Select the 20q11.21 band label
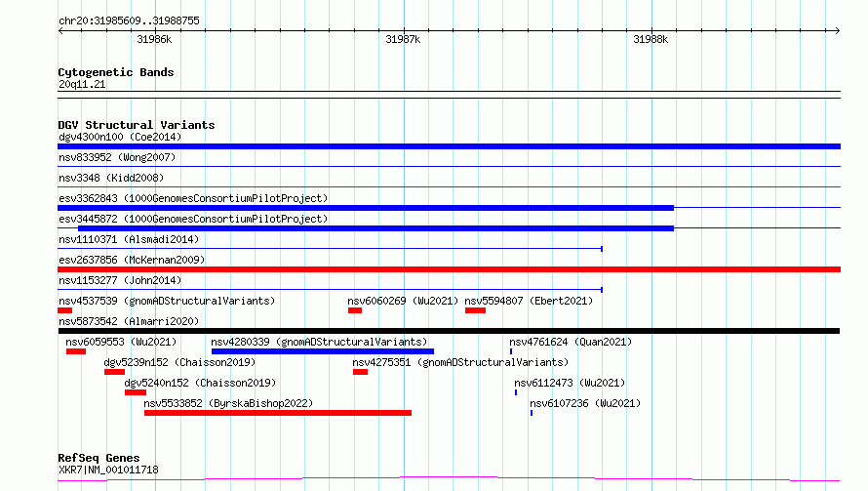This screenshot has width=868, height=491. 82,84
